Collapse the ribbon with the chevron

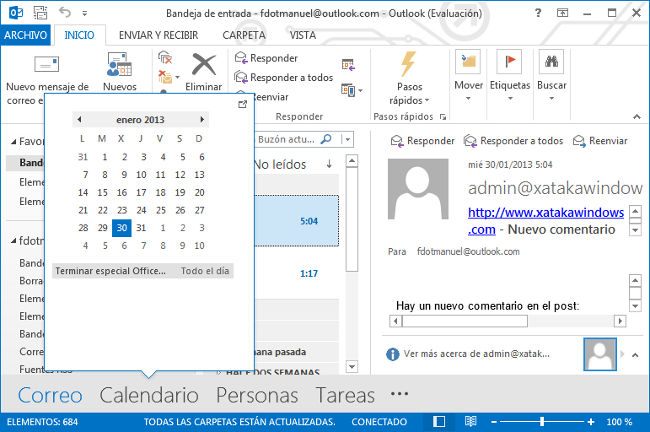637,117
